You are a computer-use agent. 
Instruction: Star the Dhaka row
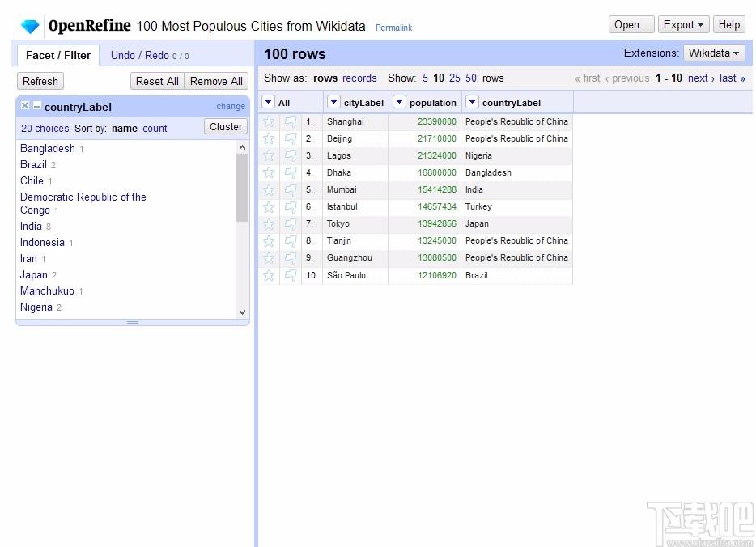click(x=269, y=172)
